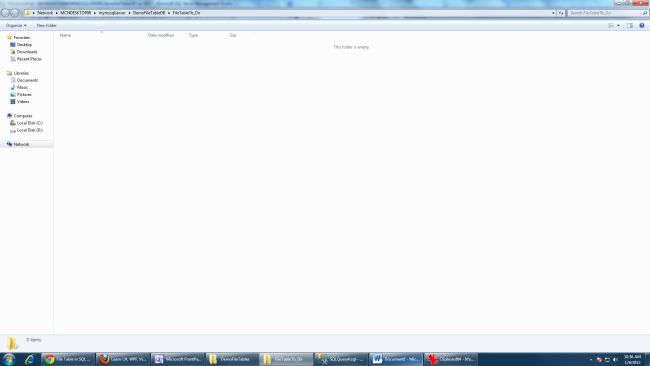This screenshot has height=366, width=650.
Task: Click the folder icon in the address bar
Action: 28,13
